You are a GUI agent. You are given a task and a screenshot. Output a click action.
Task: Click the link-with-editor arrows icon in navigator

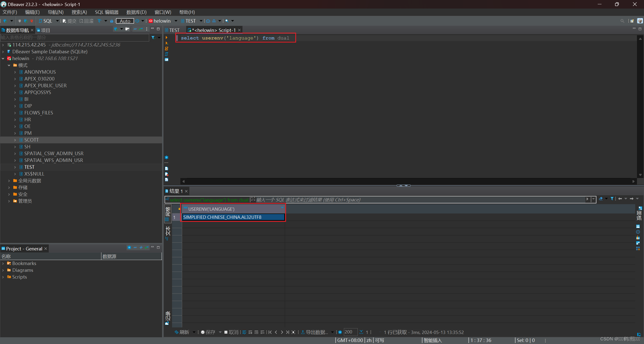coord(141,29)
